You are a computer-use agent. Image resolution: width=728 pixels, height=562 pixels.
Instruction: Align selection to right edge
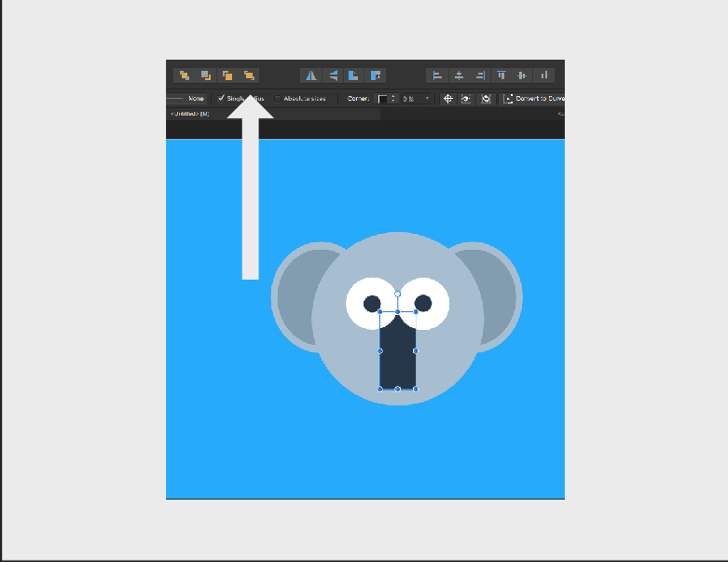coord(480,75)
